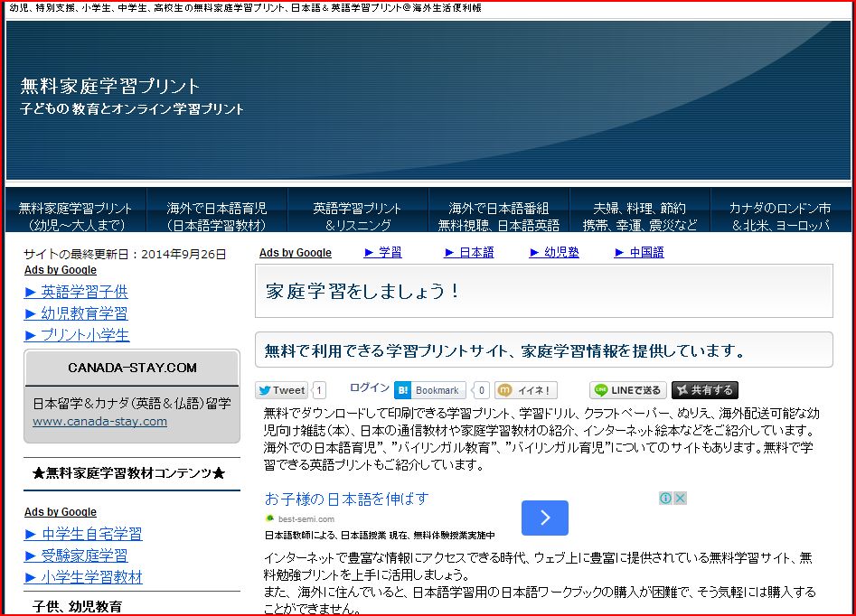
Task: Click the お子様の日本語を伸ばす ad title
Action: 347,499
